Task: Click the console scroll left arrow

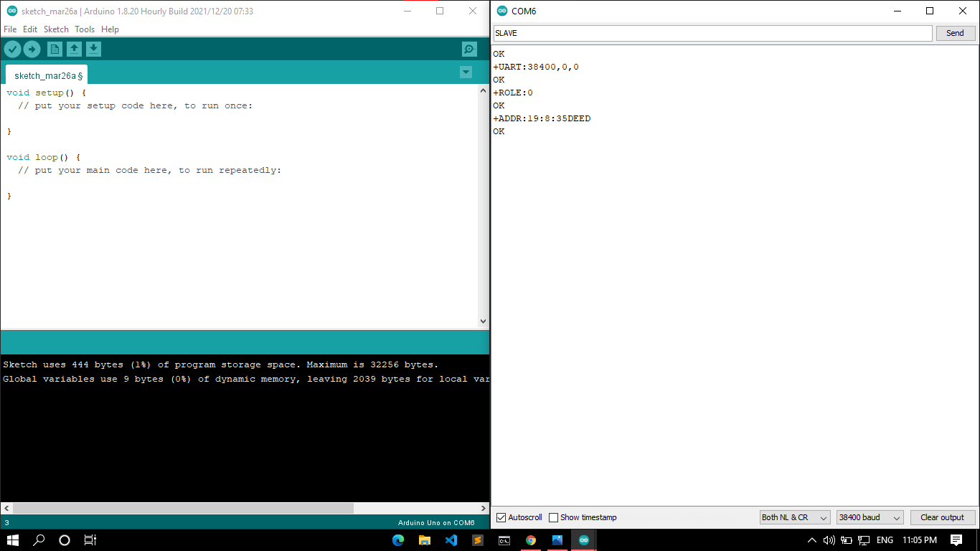Action: (x=6, y=508)
